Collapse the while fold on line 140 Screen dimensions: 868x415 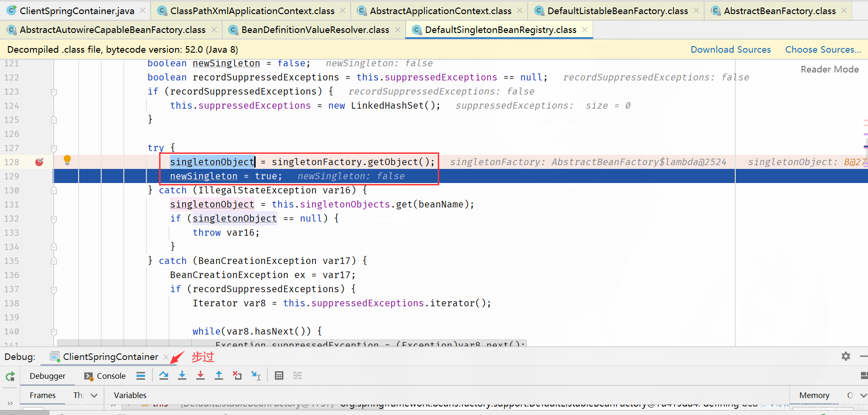[54, 332]
